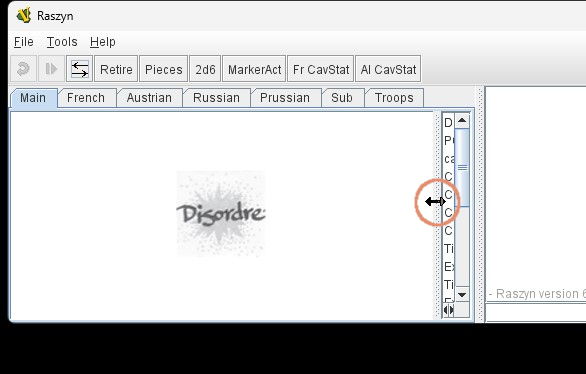Click the 'Raszyn version' chat log text
Image resolution: width=586 pixels, height=374 pixels.
(x=537, y=294)
